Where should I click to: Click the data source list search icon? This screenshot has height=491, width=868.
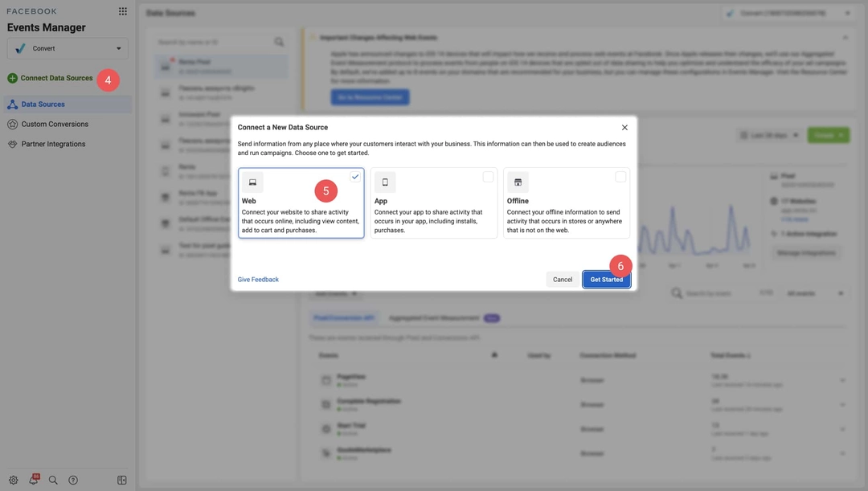(x=279, y=42)
